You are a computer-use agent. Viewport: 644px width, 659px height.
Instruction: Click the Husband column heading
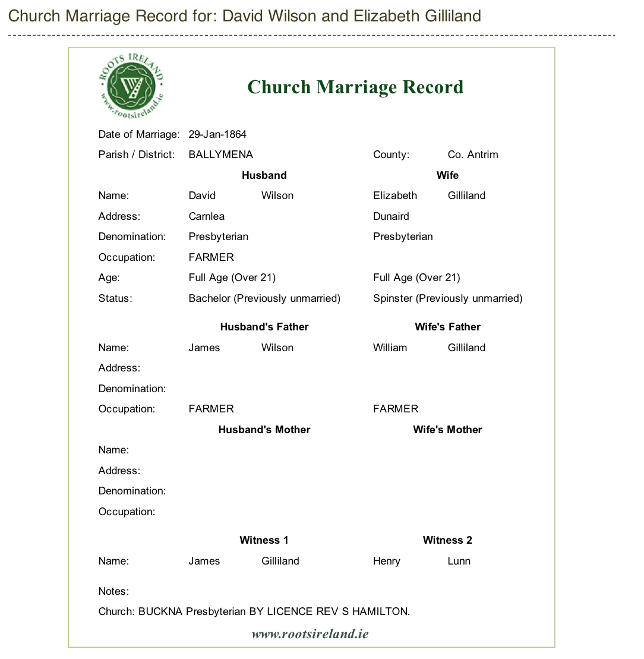264,175
